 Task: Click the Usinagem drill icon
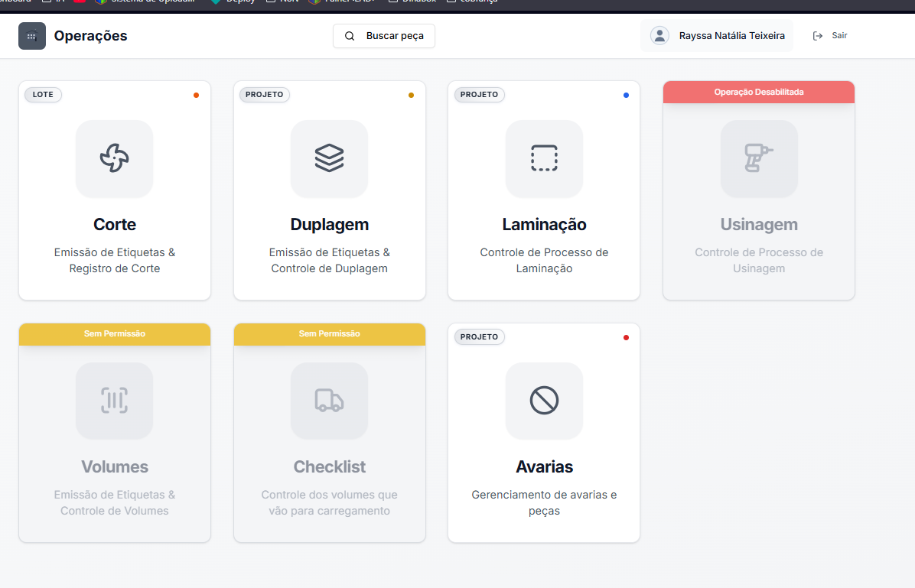click(758, 158)
